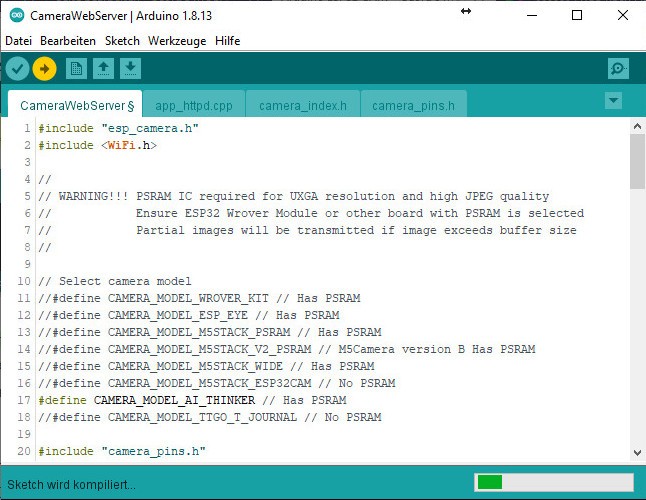Minimize the Arduino window
This screenshot has width=646, height=500.
point(532,15)
